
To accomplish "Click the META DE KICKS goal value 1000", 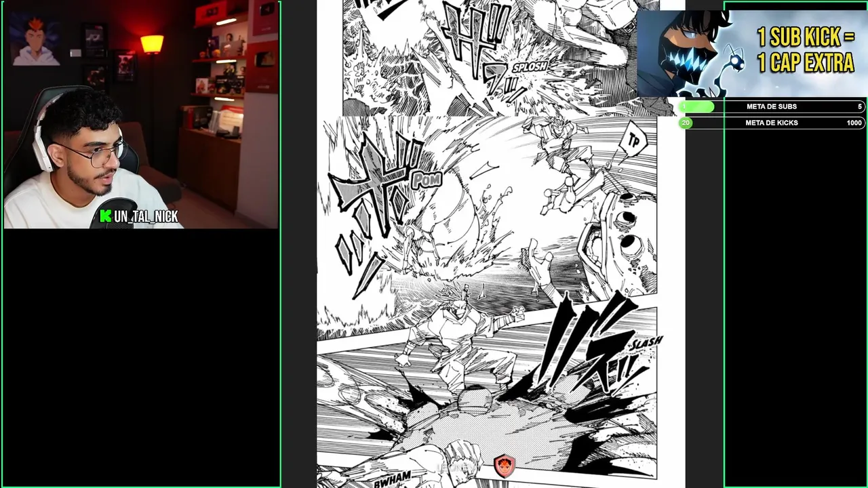I will [854, 123].
